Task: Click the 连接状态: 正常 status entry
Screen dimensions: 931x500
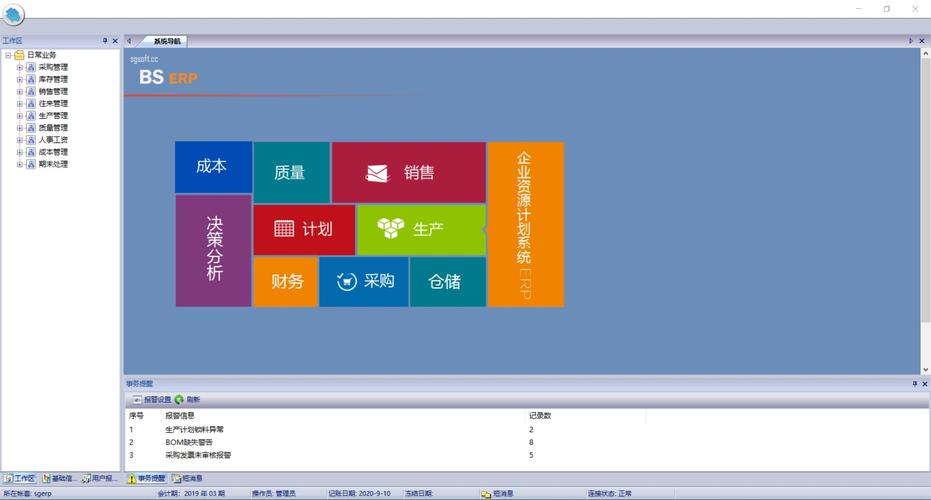Action: pyautogui.click(x=610, y=493)
